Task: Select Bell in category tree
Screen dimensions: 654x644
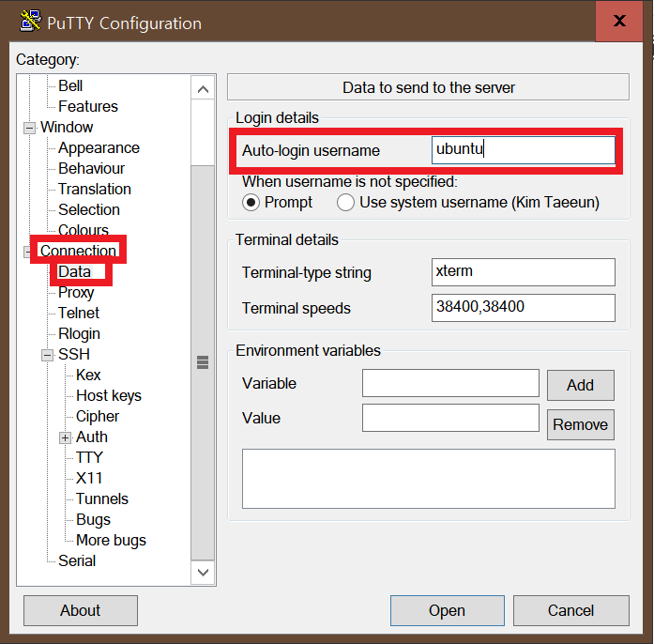Action: point(70,86)
